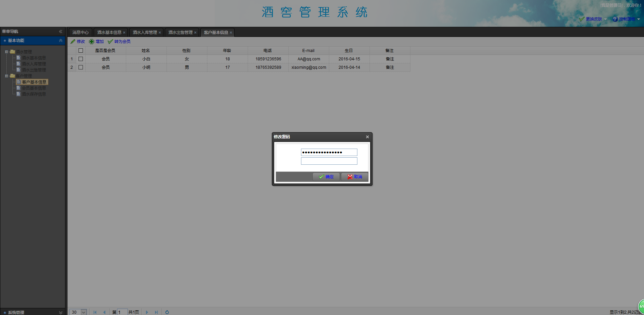This screenshot has height=315, width=644.
Task: Click the 修改 pencil edit icon
Action: click(x=73, y=42)
